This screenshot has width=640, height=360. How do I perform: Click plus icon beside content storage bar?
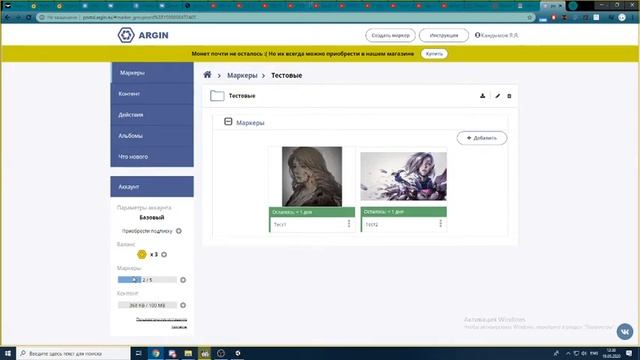pos(183,305)
